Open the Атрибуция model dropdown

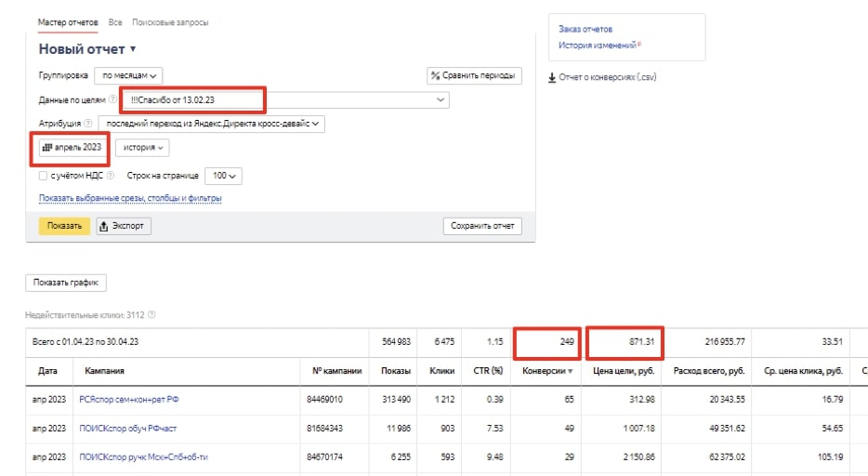point(212,123)
